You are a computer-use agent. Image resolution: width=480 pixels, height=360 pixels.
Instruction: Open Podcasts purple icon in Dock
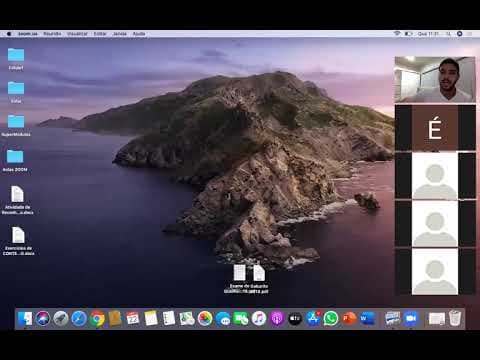point(277,319)
